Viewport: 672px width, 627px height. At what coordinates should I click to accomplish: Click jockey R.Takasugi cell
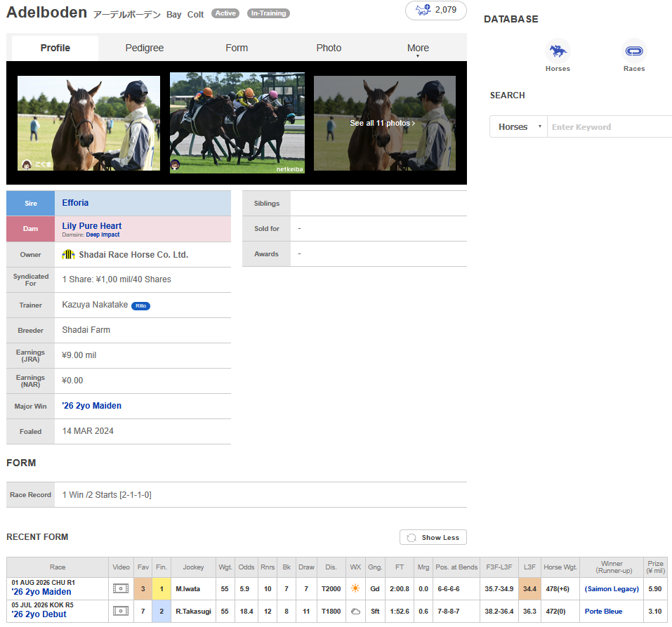[193, 611]
